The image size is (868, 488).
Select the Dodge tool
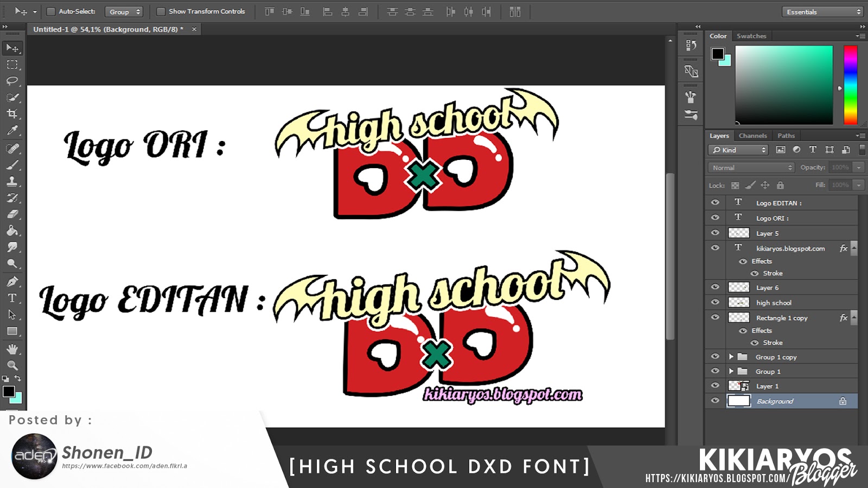12,264
